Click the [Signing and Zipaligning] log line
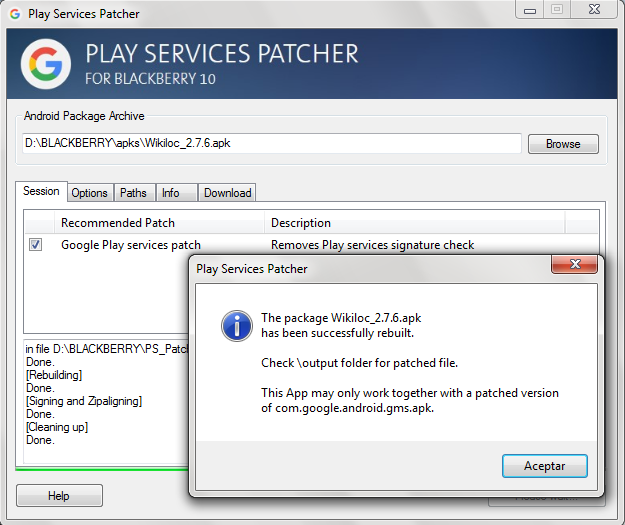 84,401
